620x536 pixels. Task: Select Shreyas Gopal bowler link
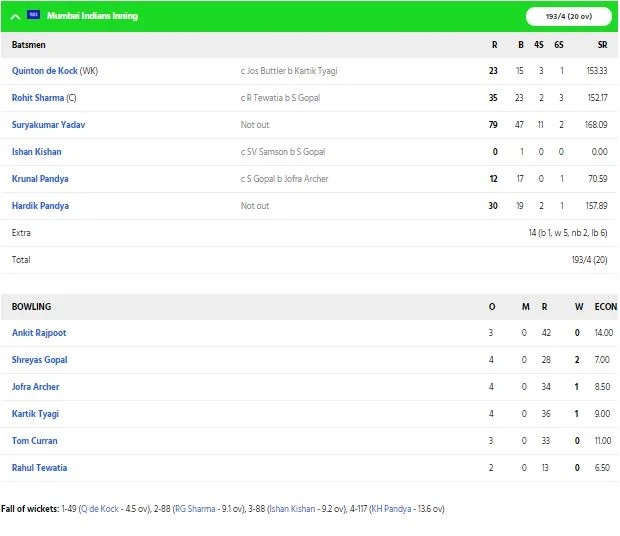coord(40,360)
